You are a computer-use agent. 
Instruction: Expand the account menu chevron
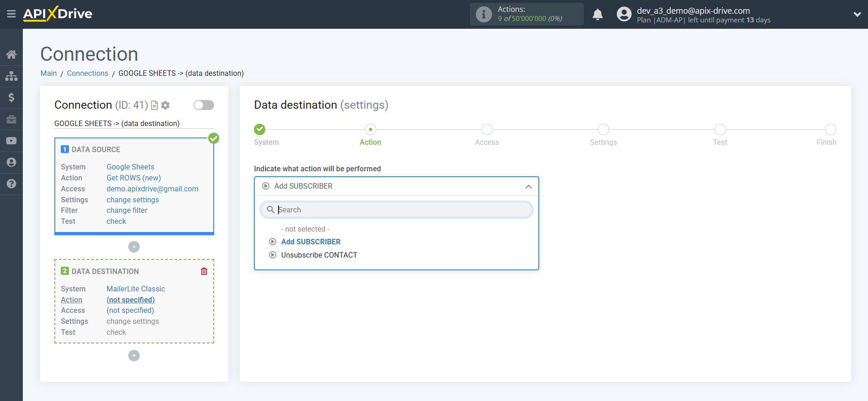point(857,14)
